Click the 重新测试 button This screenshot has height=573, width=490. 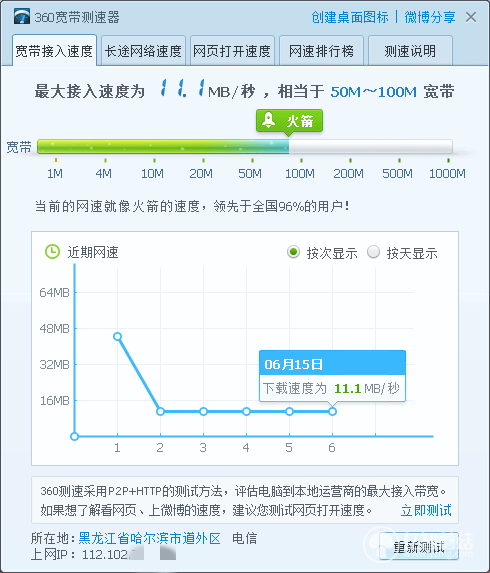419,546
